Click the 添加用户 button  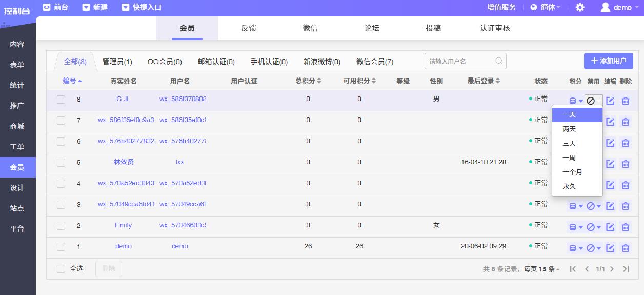coord(608,61)
